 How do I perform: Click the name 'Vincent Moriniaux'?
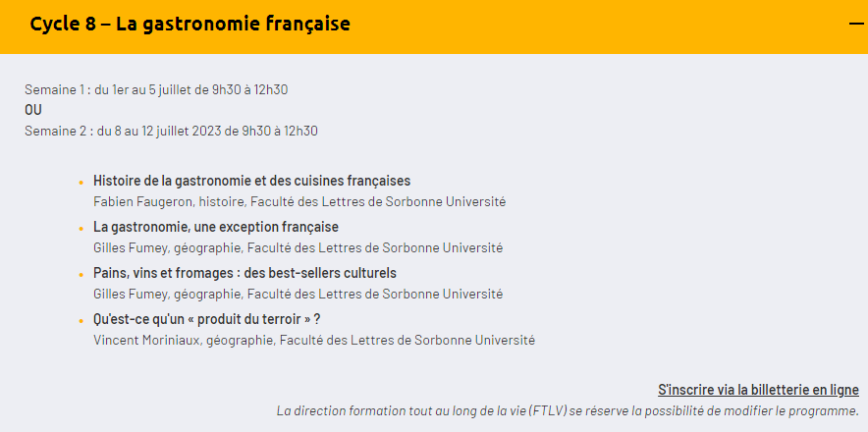tap(147, 340)
